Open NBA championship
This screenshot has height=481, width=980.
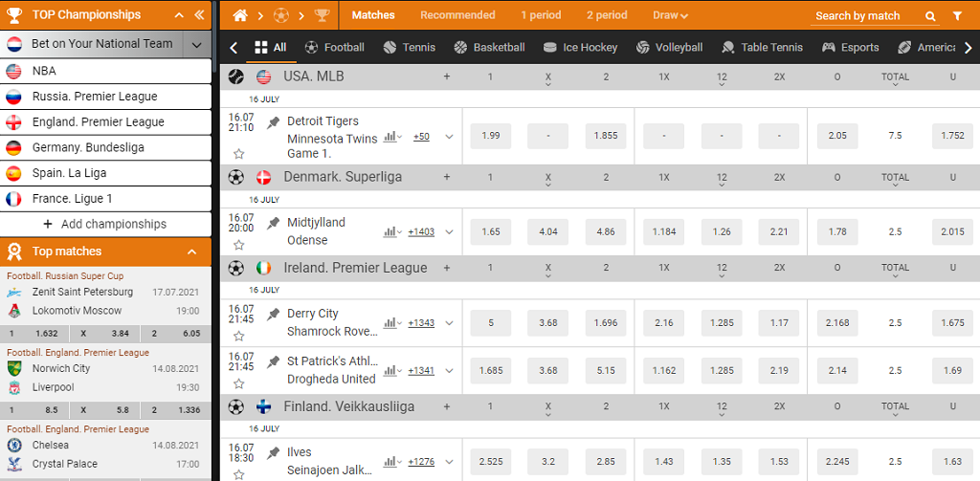[105, 71]
